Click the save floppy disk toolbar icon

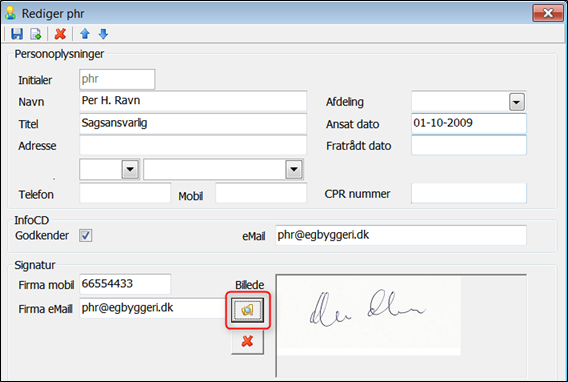coord(17,34)
